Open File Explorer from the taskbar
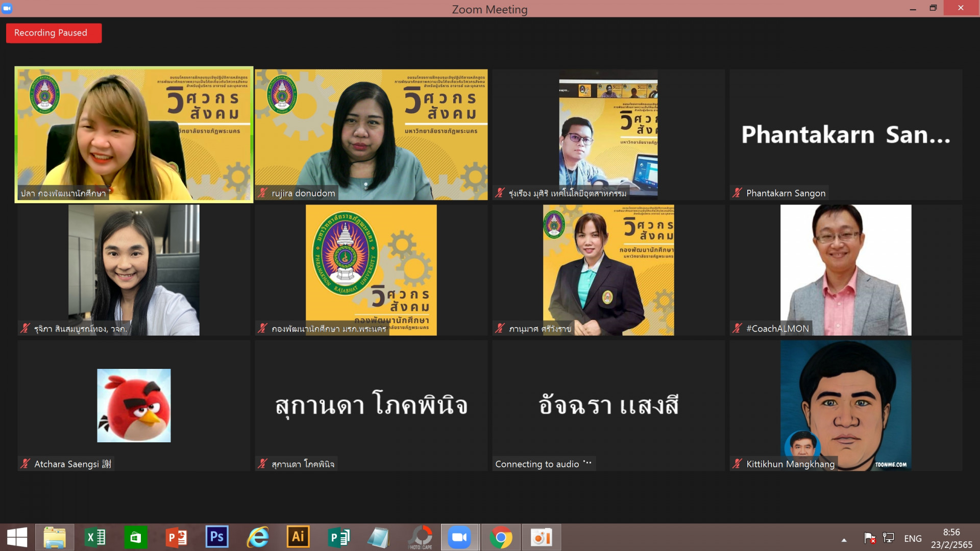Screen dimensions: 980x551 (55, 537)
